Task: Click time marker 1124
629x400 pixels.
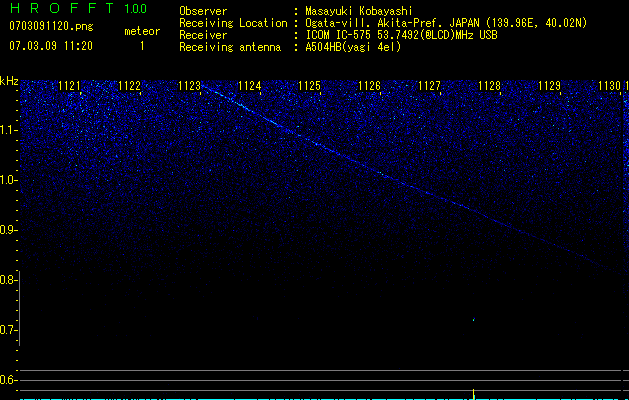Action: pos(250,86)
